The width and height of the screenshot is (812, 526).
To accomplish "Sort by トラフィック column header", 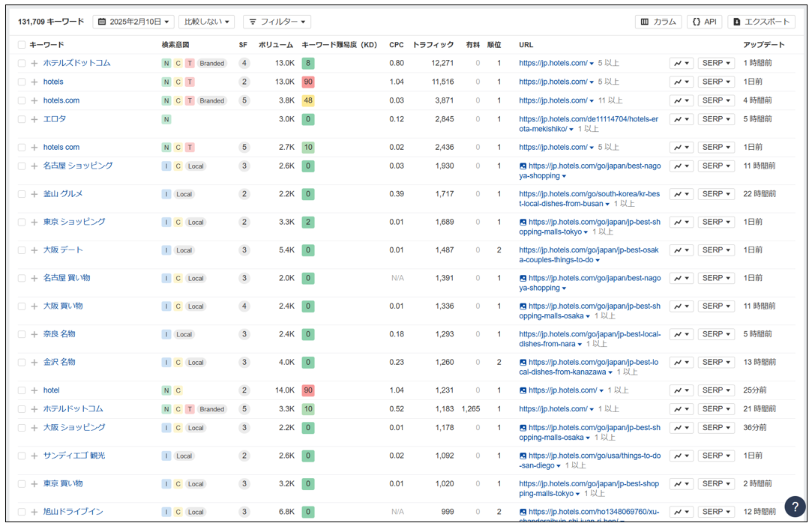I will [x=433, y=45].
